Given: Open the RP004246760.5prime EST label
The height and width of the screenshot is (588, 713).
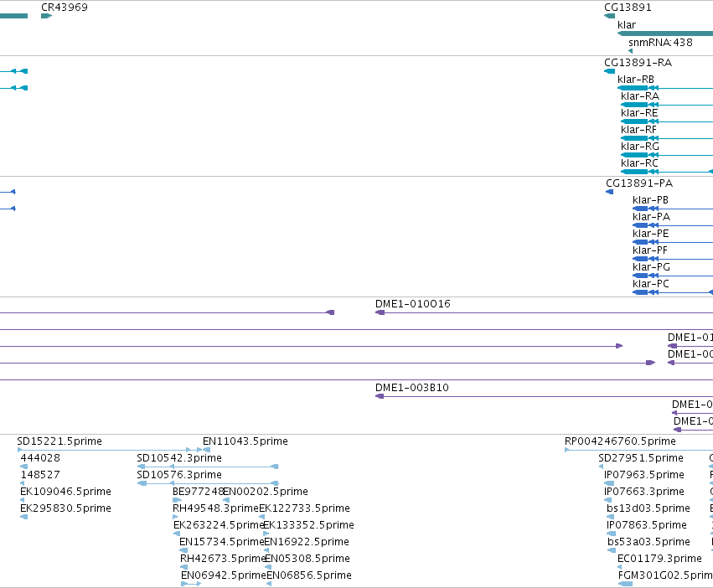Looking at the screenshot, I should pyautogui.click(x=620, y=441).
